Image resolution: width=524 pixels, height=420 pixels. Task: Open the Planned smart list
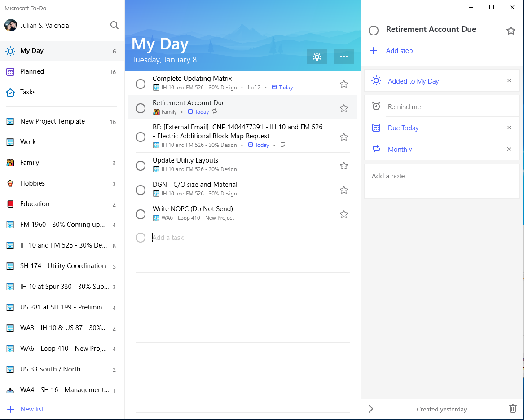click(62, 71)
